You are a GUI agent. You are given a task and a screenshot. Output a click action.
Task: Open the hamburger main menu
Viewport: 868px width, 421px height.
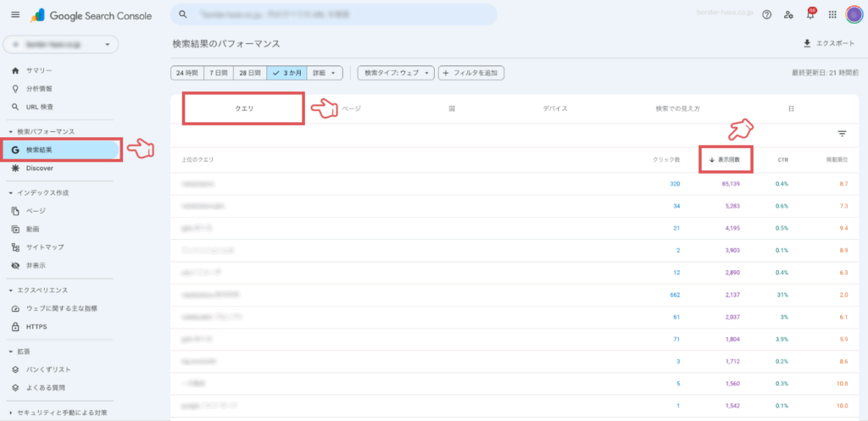pyautogui.click(x=15, y=14)
